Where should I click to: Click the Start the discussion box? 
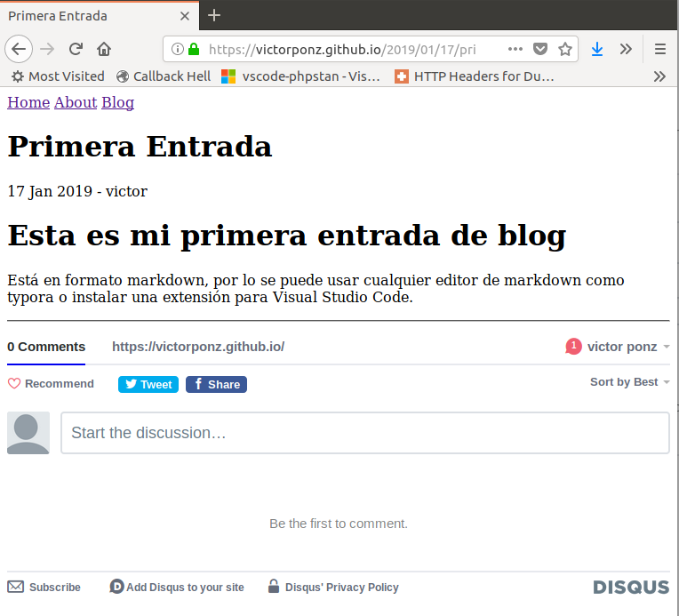tap(365, 433)
